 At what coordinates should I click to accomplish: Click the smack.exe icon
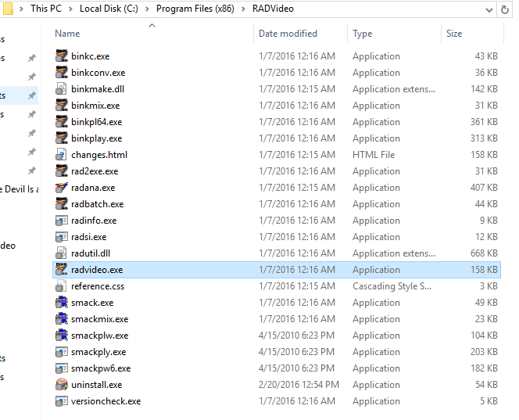pyautogui.click(x=62, y=303)
